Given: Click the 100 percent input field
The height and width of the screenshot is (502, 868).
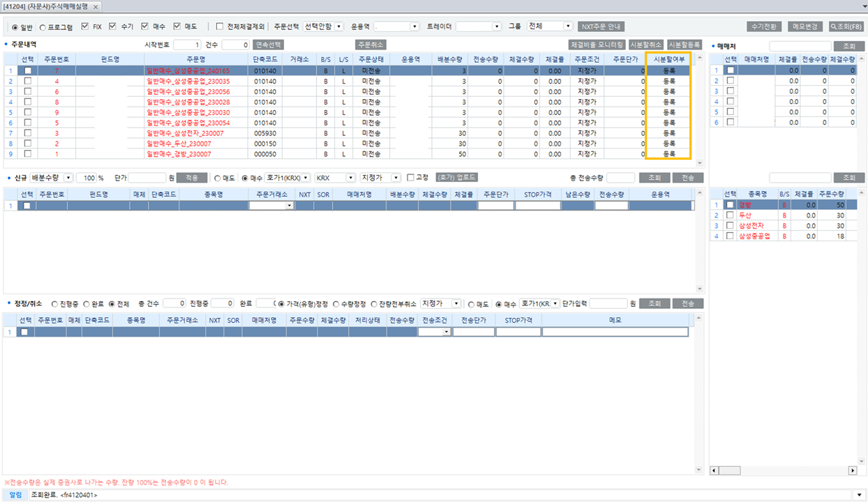Looking at the screenshot, I should pyautogui.click(x=86, y=177).
